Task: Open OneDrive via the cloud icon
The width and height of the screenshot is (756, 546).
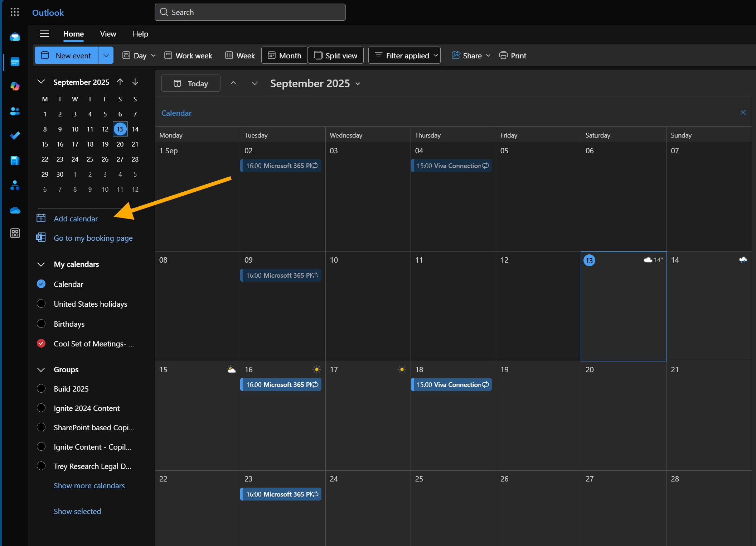Action: click(15, 210)
